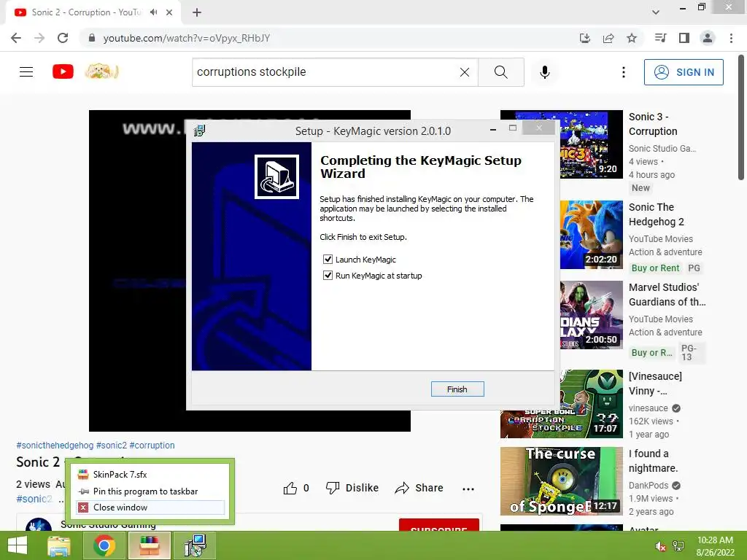Screen dimensions: 747x560
Task: Click the YouTube logo
Action: click(63, 72)
